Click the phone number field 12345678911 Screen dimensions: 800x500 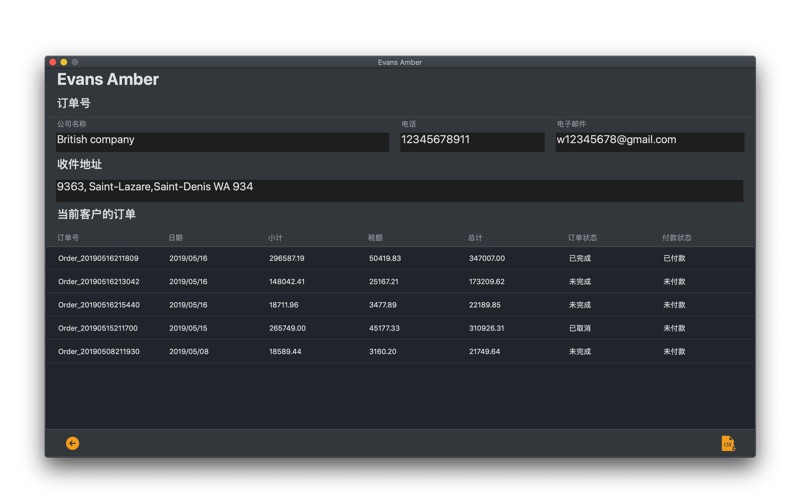coord(472,141)
